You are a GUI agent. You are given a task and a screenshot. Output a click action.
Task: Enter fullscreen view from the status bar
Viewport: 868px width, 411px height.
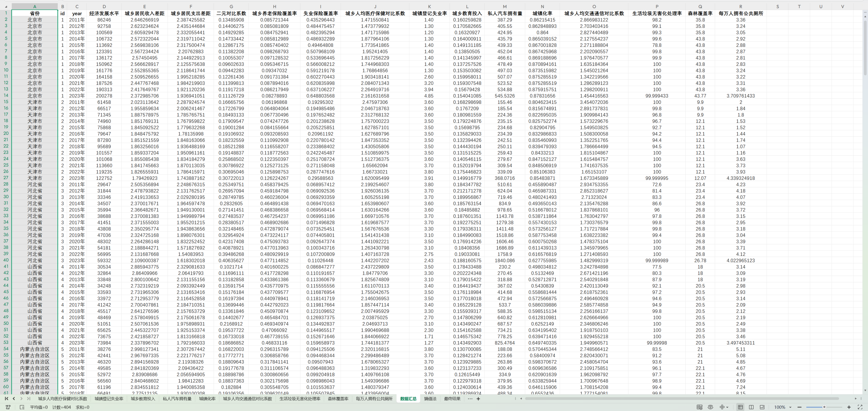[860, 407]
